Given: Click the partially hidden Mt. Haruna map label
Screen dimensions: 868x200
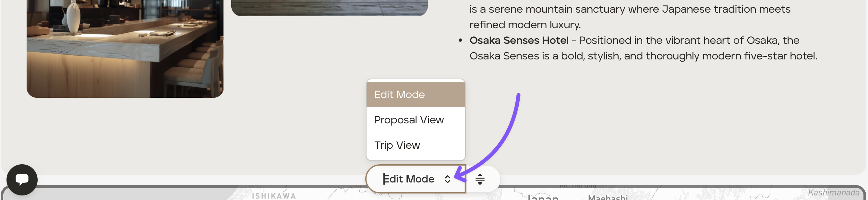Looking at the screenshot, I should [578, 186].
